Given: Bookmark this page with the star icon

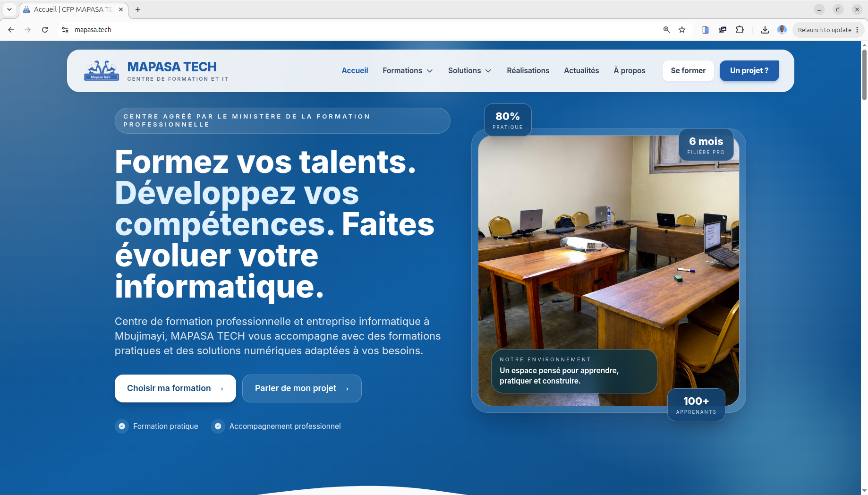Looking at the screenshot, I should 682,30.
